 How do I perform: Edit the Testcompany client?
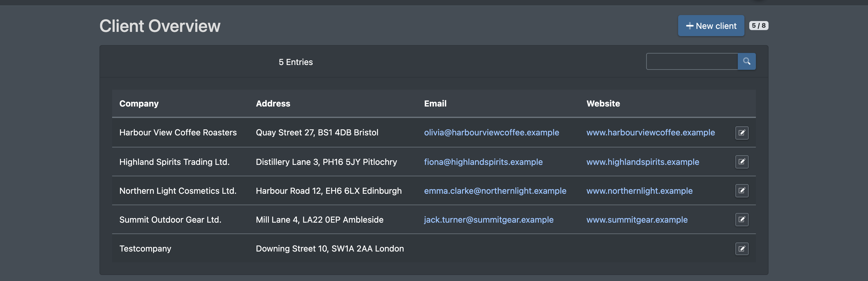coord(742,249)
